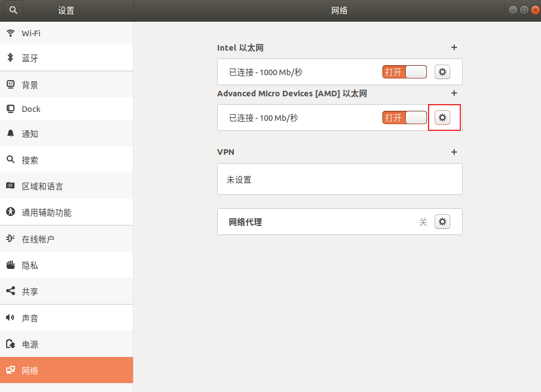Viewport: 541px width, 392px height.
Task: Click the background monitor icon
Action: (x=11, y=84)
